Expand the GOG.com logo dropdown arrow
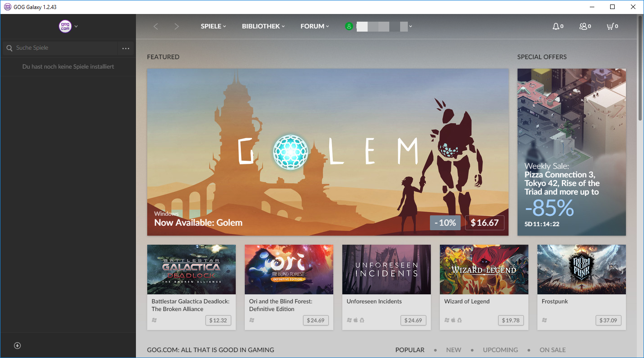The width and height of the screenshot is (644, 358). tap(76, 27)
